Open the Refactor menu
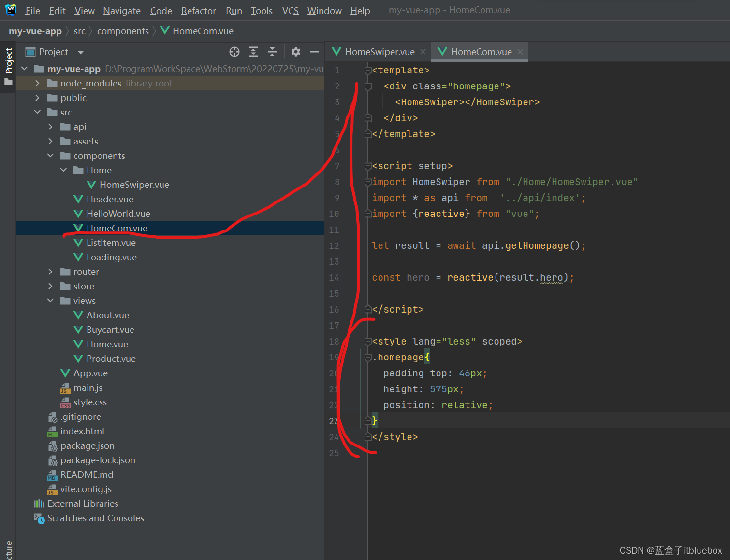 (198, 11)
